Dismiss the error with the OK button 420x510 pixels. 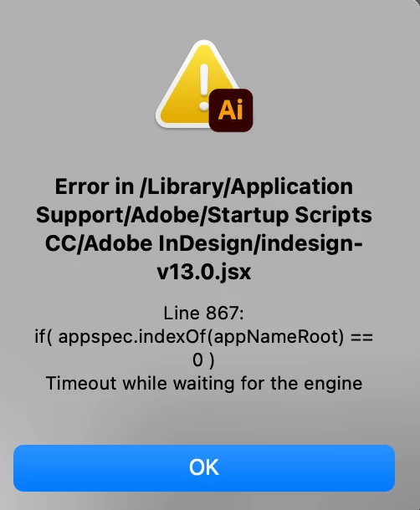pos(204,467)
